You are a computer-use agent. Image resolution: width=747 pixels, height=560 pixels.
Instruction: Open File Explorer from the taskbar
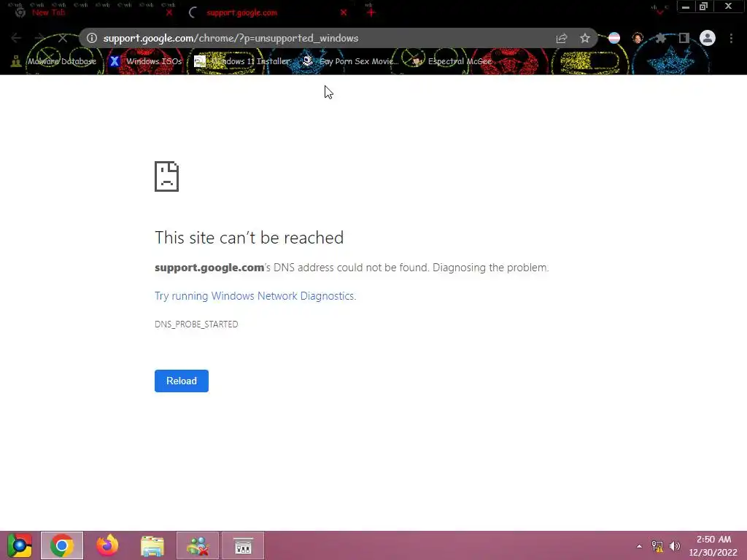pyautogui.click(x=152, y=545)
